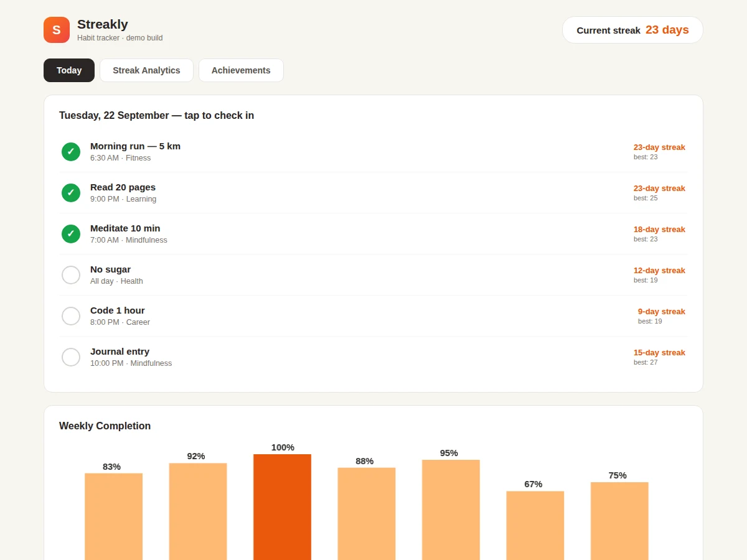747x560 pixels.
Task: Select the 75% weekly completion bar
Action: click(x=619, y=521)
